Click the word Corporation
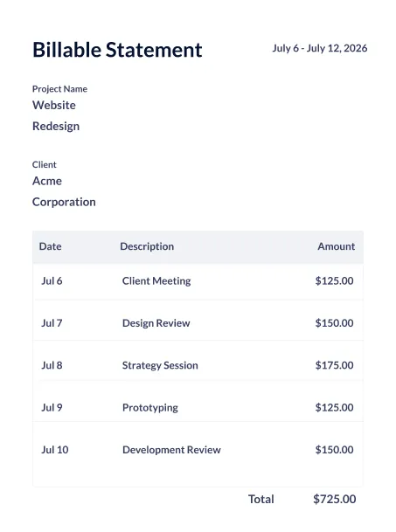 (64, 202)
